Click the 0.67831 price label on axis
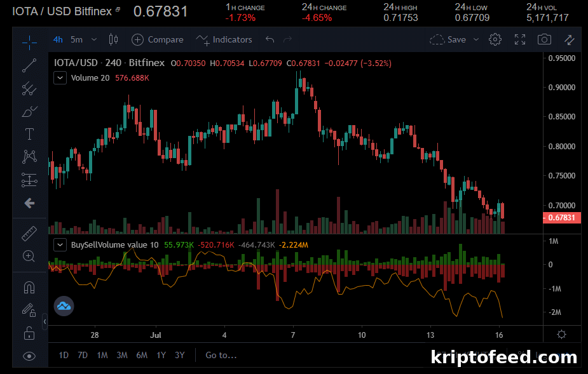 (561, 218)
